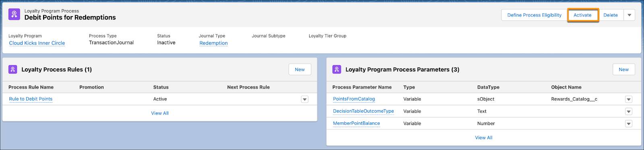The width and height of the screenshot is (644, 150).
Task: Click the Loyalty Program Process Parameters panel icon
Action: 337,70
